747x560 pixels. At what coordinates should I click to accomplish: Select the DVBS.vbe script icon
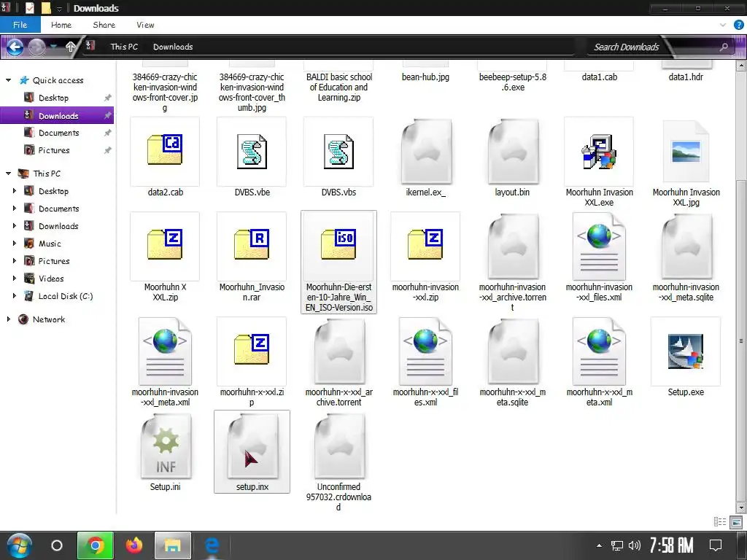pyautogui.click(x=252, y=152)
